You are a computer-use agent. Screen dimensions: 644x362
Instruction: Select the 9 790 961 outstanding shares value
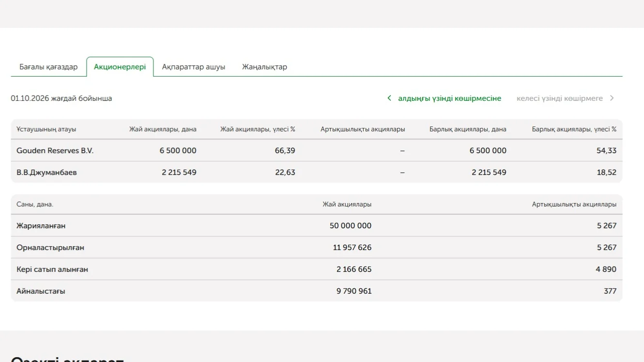click(354, 291)
